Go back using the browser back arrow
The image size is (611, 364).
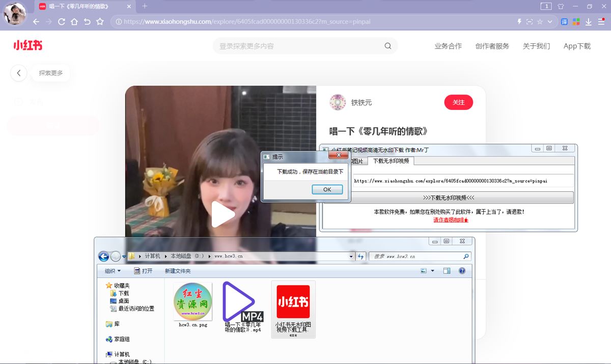(x=36, y=22)
